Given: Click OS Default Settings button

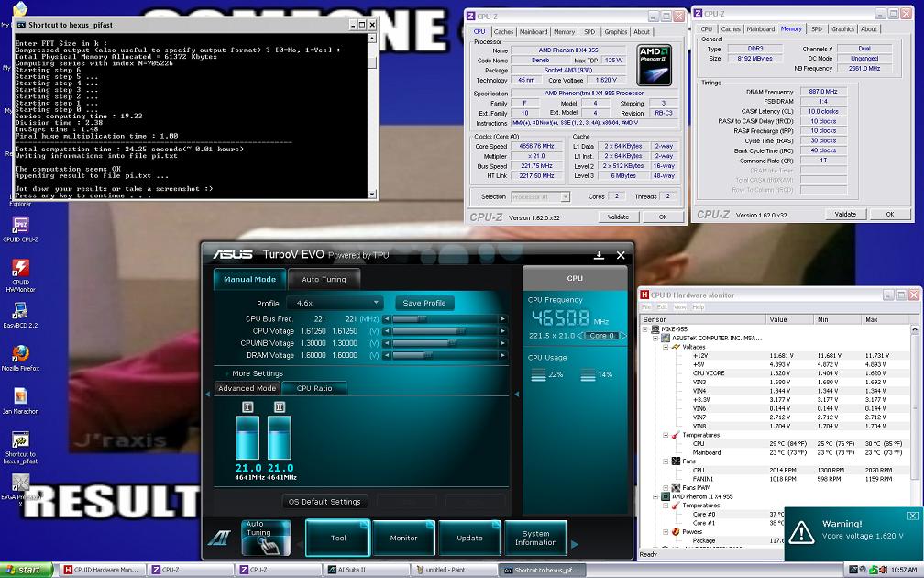Looking at the screenshot, I should click(324, 502).
